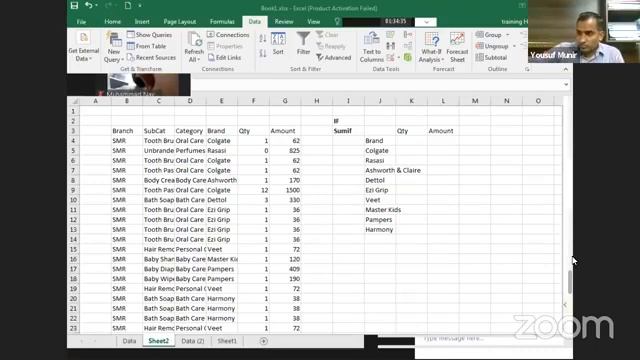Click Show Queries icon
This screenshot has width=640, height=360.
130,35
